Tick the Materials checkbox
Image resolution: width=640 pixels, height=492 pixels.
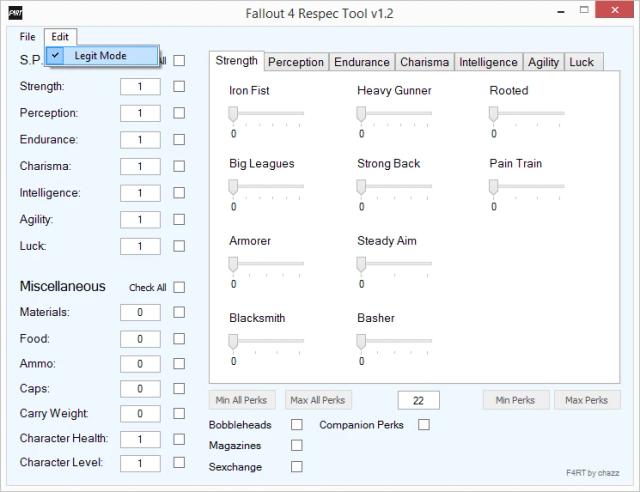[x=179, y=312]
